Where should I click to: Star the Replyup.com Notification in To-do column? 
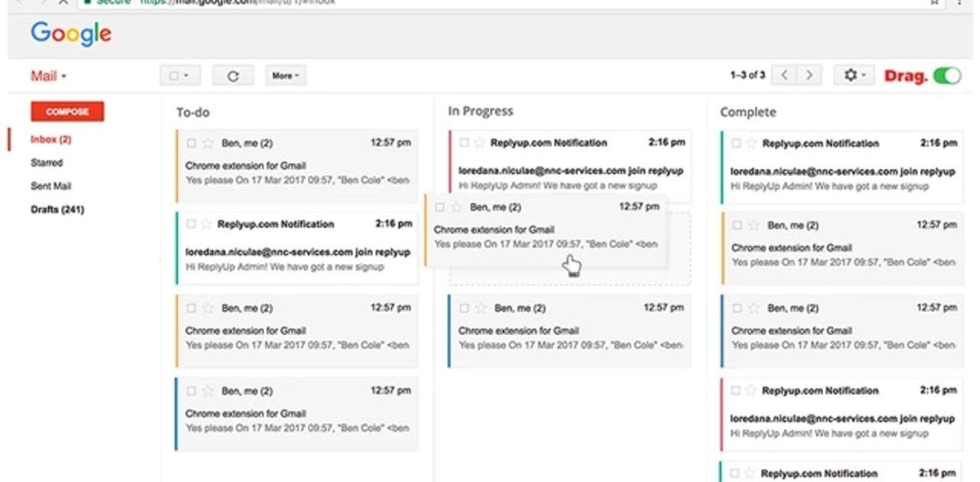pyautogui.click(x=205, y=224)
